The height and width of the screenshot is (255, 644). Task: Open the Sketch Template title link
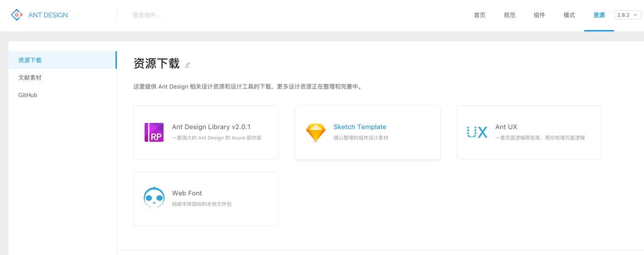point(360,127)
